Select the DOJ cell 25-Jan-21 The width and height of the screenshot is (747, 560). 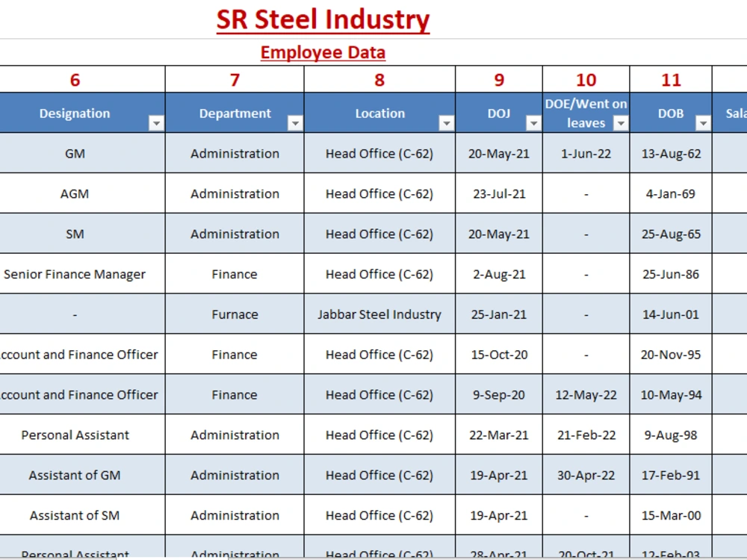pyautogui.click(x=499, y=314)
